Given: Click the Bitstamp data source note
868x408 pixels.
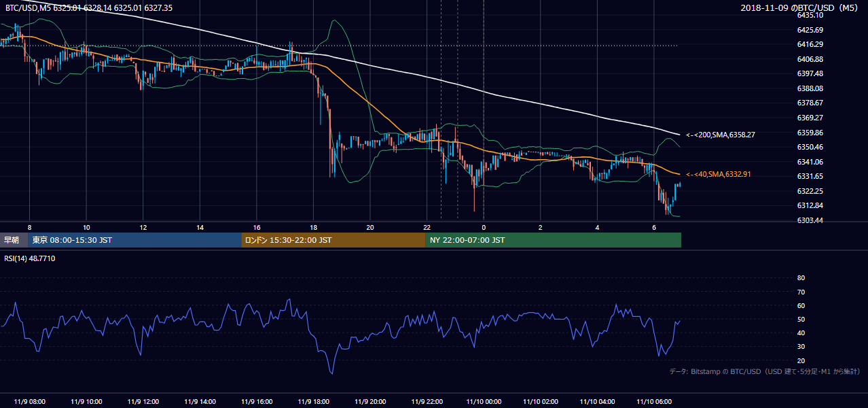Looking at the screenshot, I should [x=765, y=371].
